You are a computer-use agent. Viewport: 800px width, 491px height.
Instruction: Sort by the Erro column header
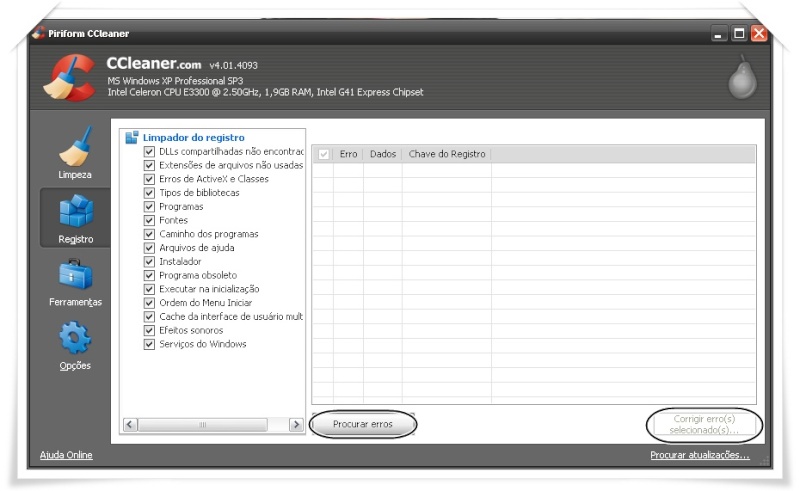pos(348,154)
